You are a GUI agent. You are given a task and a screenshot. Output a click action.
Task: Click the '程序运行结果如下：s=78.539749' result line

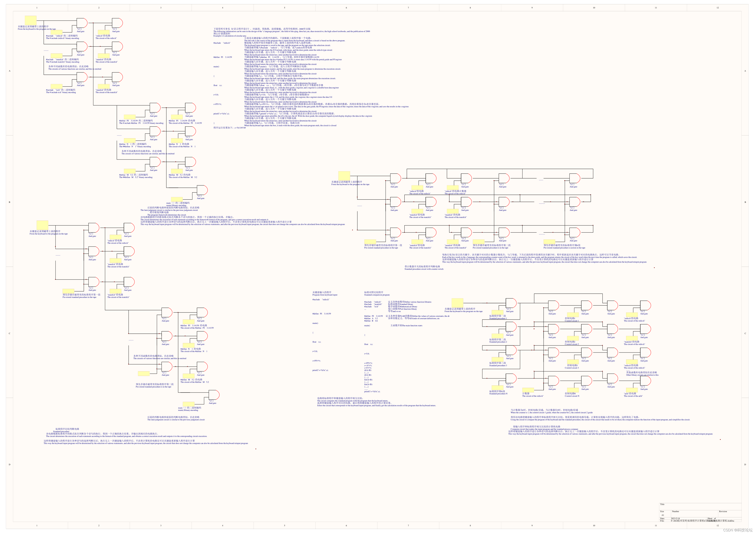[229, 128]
